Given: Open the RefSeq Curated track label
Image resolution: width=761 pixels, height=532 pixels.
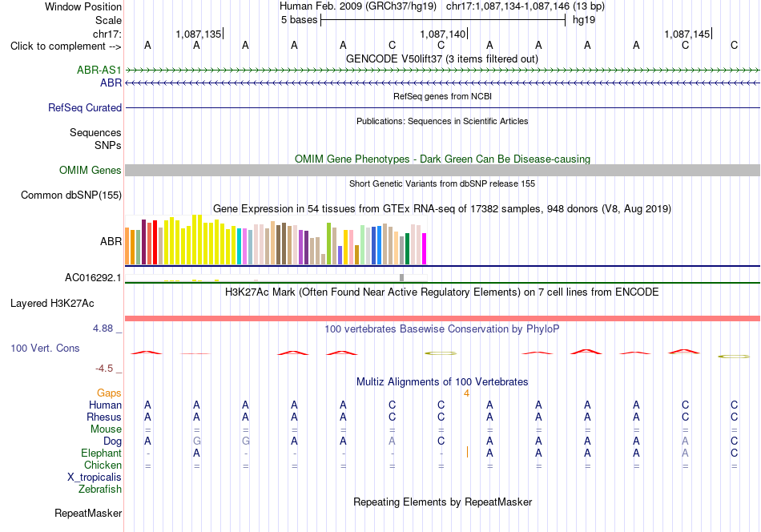Looking at the screenshot, I should point(85,107).
